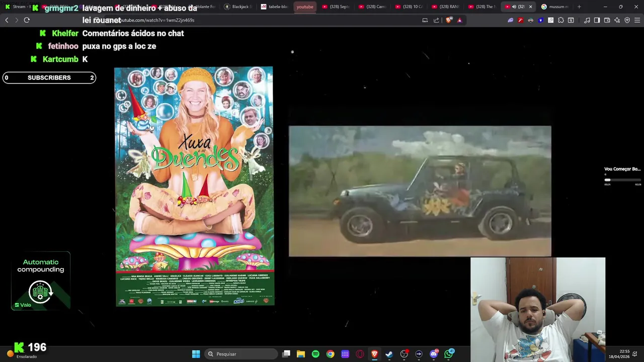Switch to the '(328) Septe' YouTube tab
The height and width of the screenshot is (362, 644).
336,7
